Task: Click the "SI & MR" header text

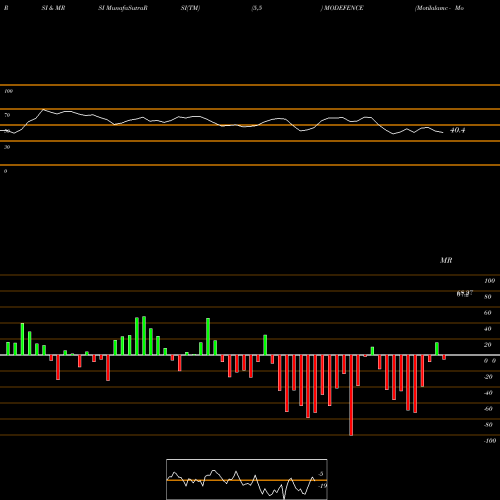Action: coord(53,8)
